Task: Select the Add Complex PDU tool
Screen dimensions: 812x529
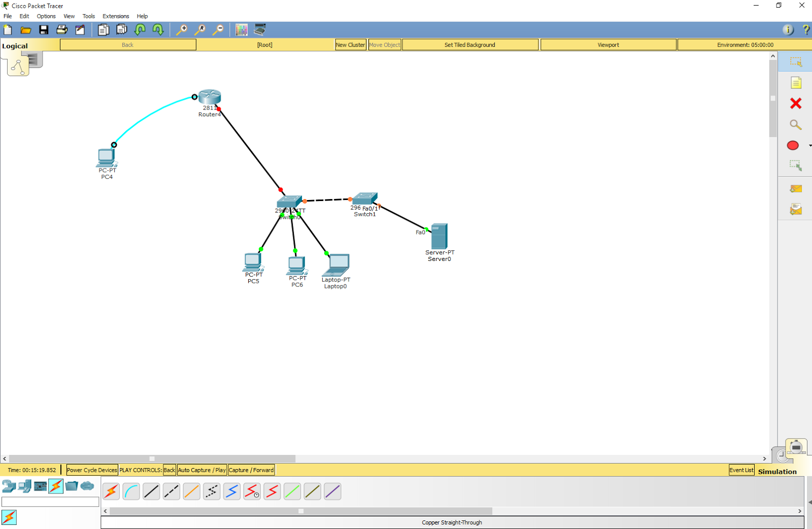Action: [796, 209]
